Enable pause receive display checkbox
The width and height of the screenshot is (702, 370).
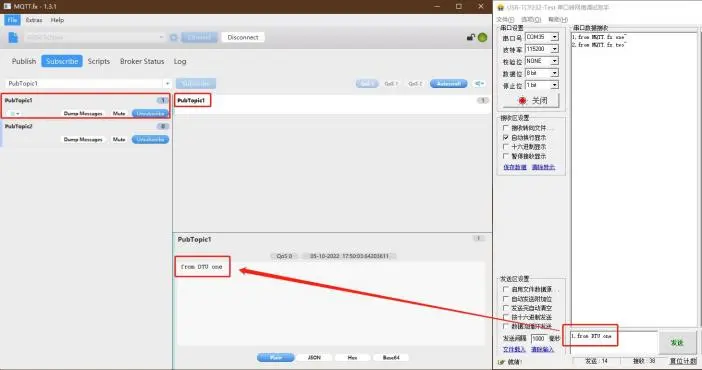(506, 156)
